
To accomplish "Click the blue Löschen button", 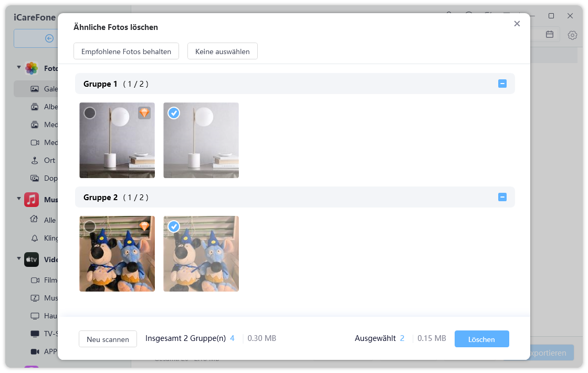I will click(481, 339).
